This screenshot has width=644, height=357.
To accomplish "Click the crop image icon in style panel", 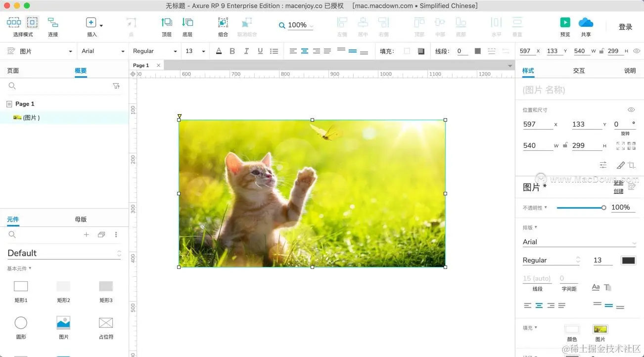I will (x=632, y=165).
